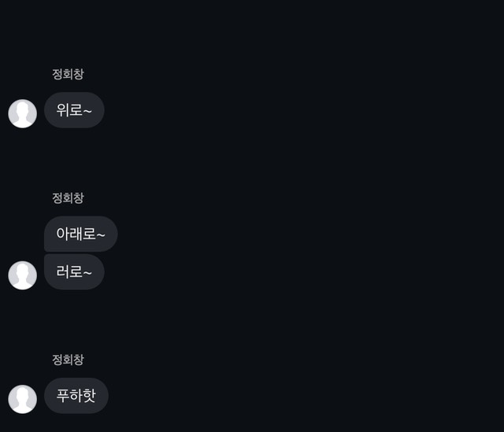Screen dimensions: 504x432
Task: Click the 러로~ message bubble
Action: point(74,271)
